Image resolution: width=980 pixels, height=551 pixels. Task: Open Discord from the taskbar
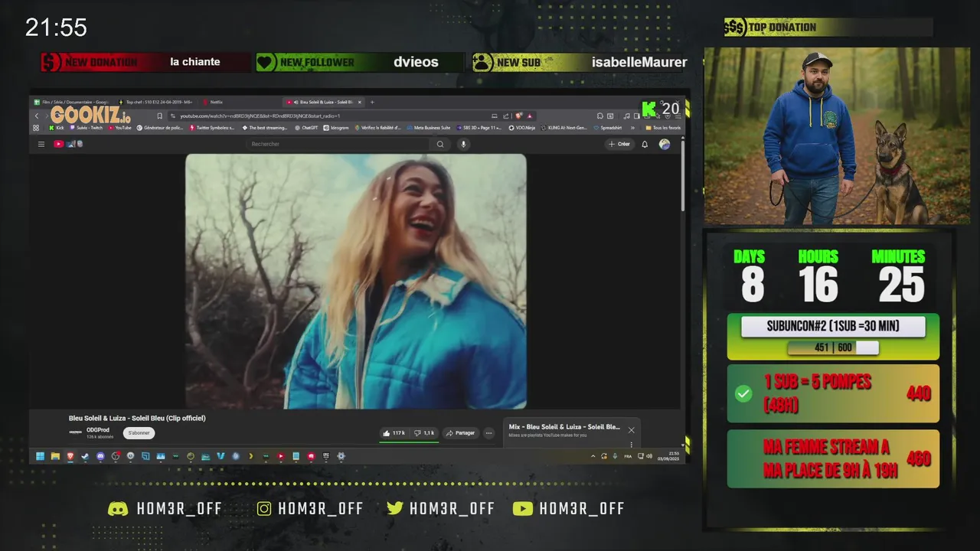(100, 456)
